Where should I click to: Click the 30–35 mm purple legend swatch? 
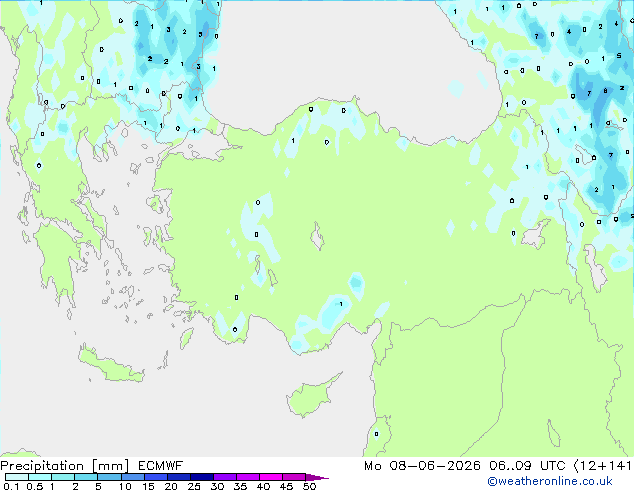click(x=224, y=477)
